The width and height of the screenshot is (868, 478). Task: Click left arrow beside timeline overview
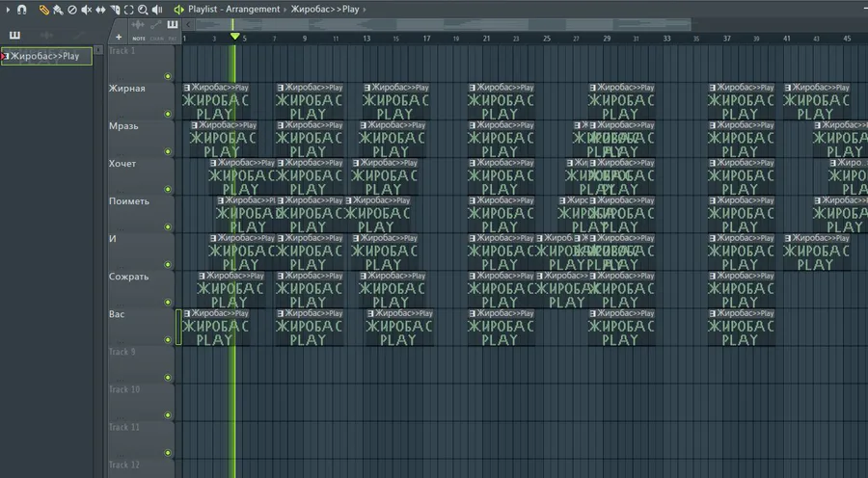coord(188,24)
